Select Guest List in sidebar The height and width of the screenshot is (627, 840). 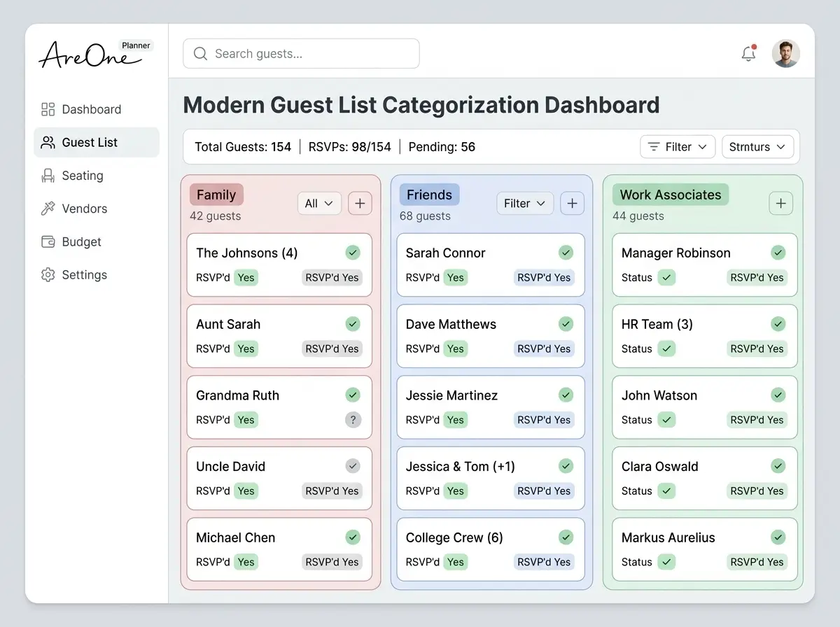point(97,142)
